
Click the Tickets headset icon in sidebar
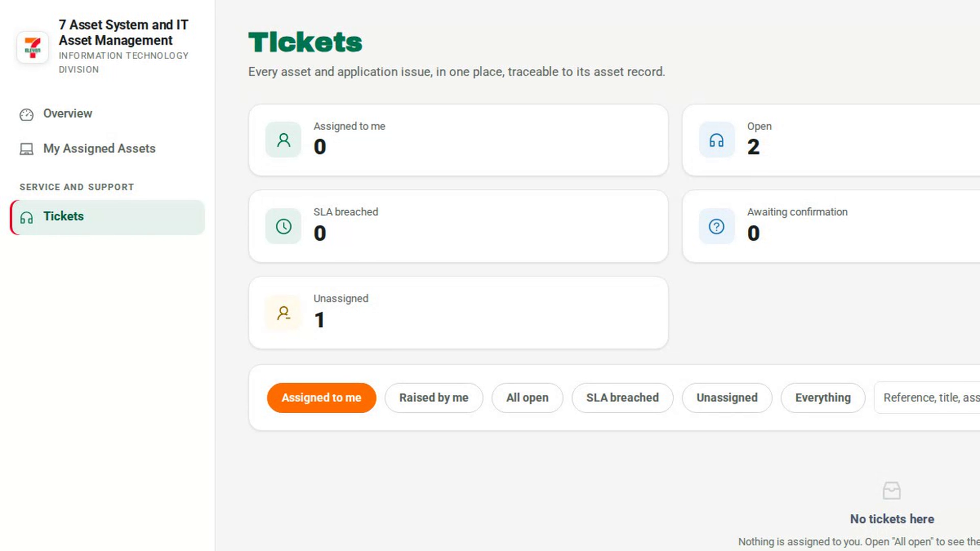[27, 218]
